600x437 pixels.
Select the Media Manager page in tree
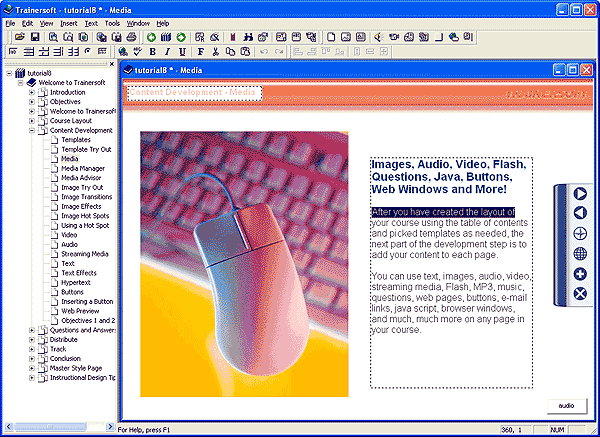point(83,168)
